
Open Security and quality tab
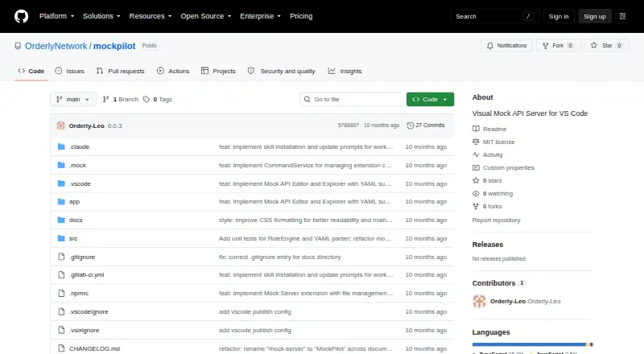[281, 71]
